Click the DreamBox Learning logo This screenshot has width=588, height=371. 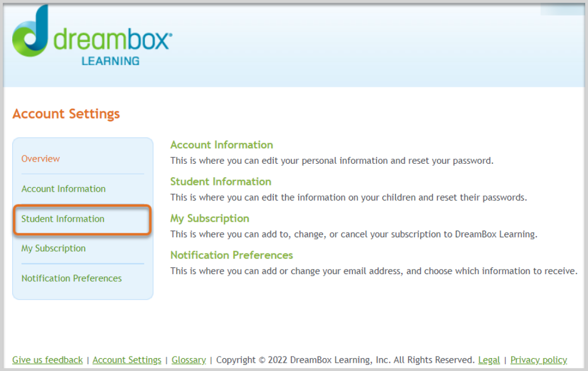pyautogui.click(x=93, y=36)
